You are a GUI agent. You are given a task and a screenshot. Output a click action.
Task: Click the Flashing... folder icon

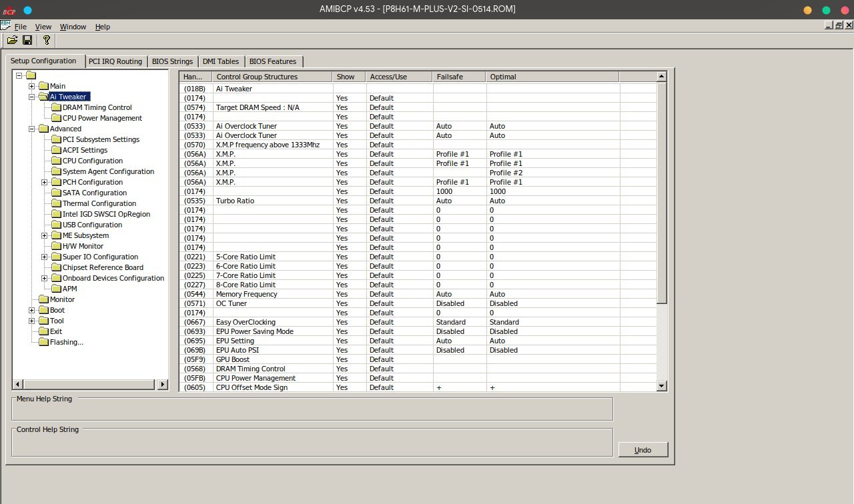[x=43, y=342]
